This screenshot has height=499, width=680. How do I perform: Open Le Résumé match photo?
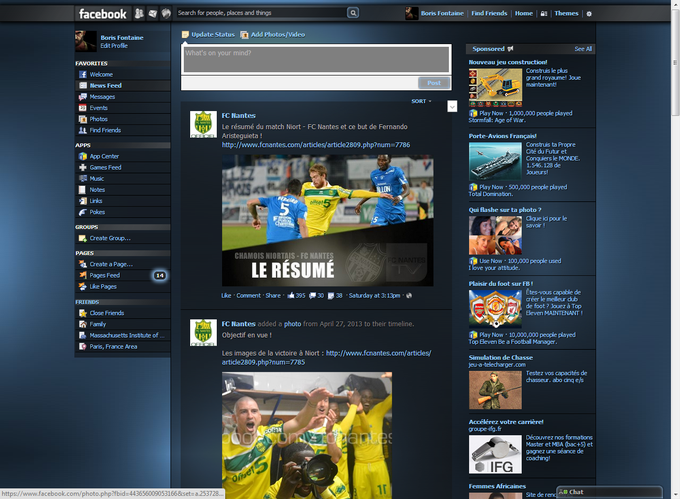[x=327, y=220]
